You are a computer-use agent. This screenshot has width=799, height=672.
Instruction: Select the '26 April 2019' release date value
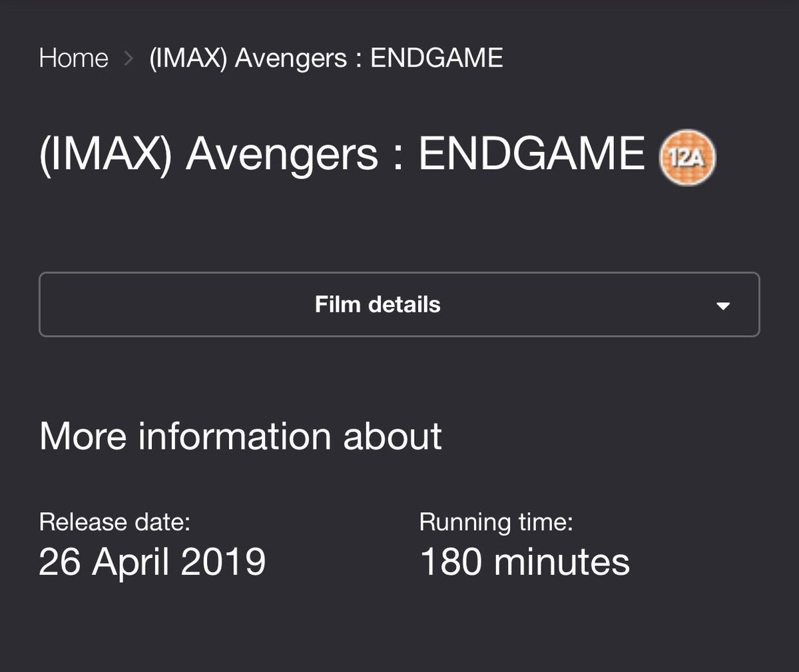click(152, 561)
